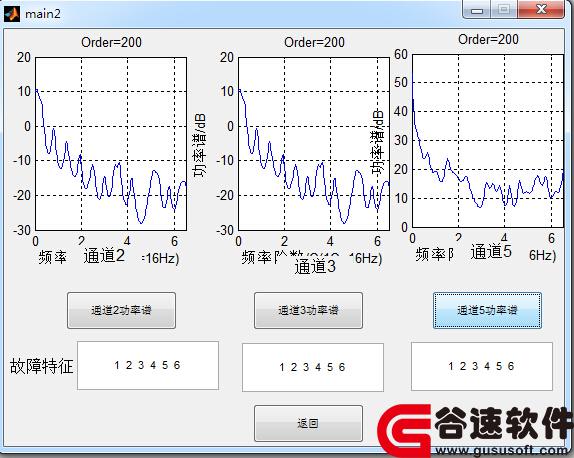Maximize the main2 window
574x458 pixels.
(504, 10)
